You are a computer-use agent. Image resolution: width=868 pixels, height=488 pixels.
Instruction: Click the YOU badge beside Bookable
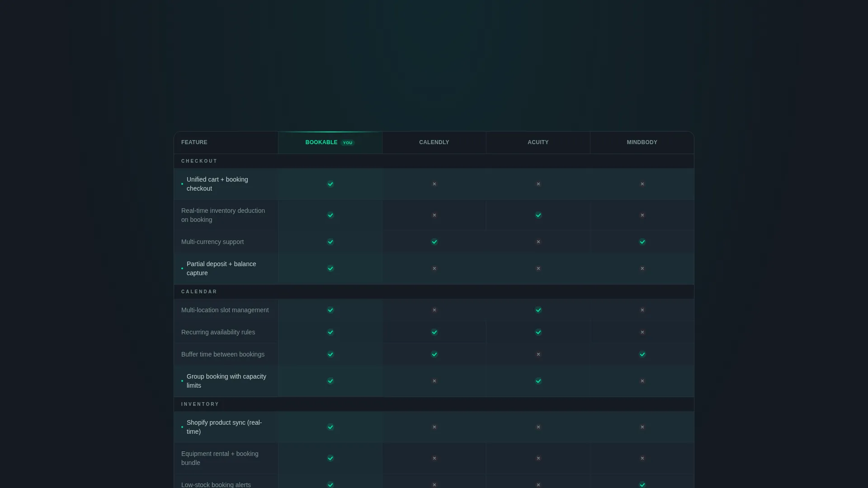click(348, 143)
